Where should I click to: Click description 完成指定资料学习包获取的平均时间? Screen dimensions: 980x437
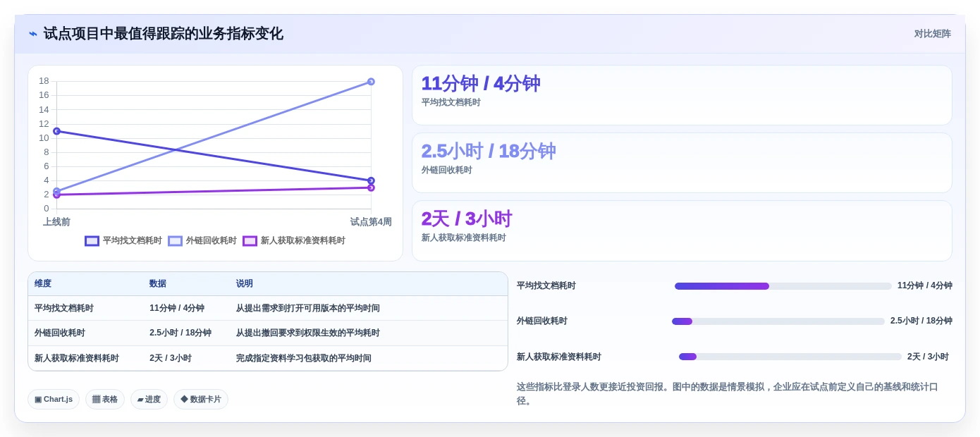tap(304, 358)
